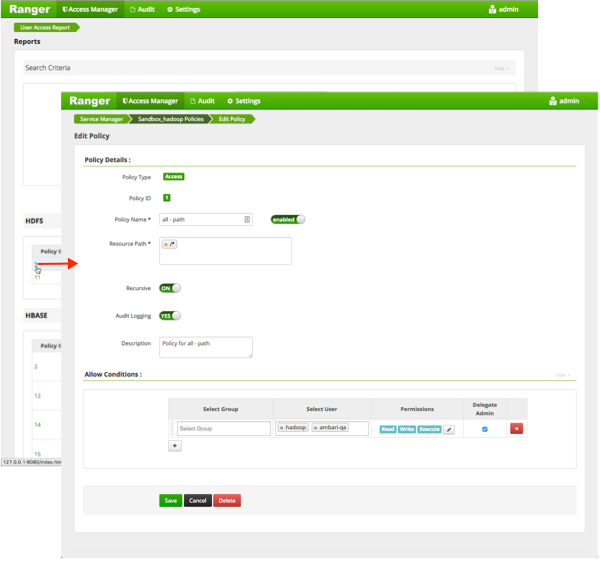Screen dimensions: 600x572
Task: Collapse the Allow Conditions section with hide link
Action: (563, 375)
